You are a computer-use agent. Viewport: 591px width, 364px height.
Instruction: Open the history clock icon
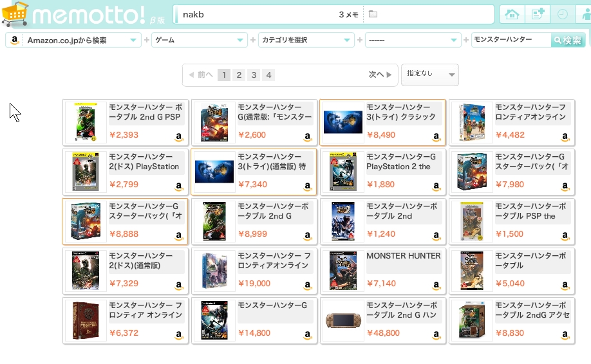pos(563,15)
